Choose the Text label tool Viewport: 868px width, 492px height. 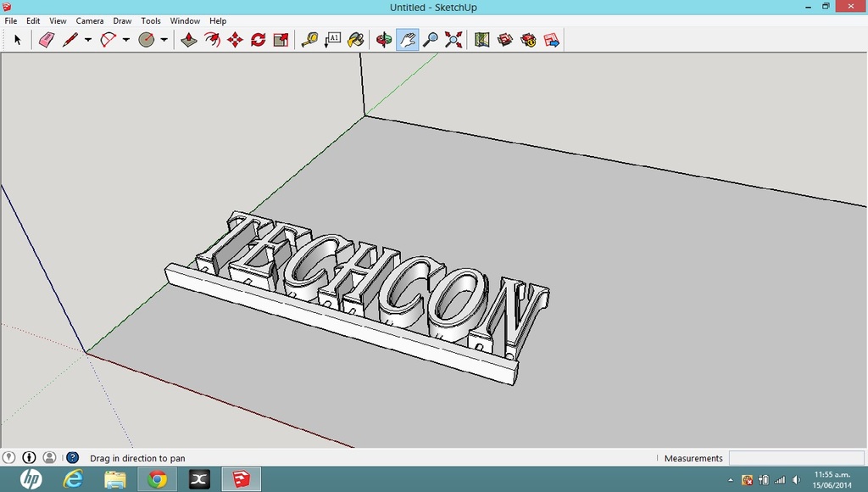pos(332,40)
